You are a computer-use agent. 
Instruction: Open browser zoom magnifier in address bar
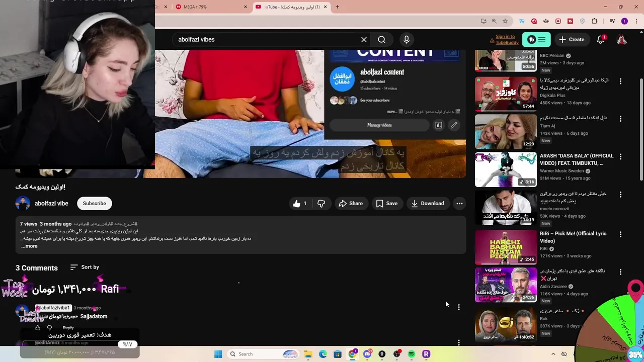pos(494,21)
